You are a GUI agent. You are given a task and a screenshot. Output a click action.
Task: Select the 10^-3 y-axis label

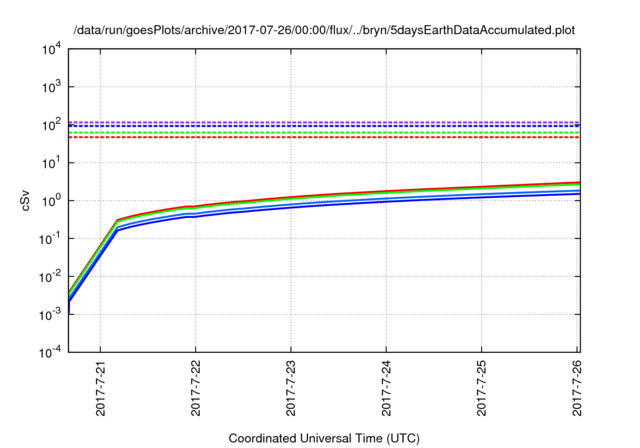[x=51, y=315]
